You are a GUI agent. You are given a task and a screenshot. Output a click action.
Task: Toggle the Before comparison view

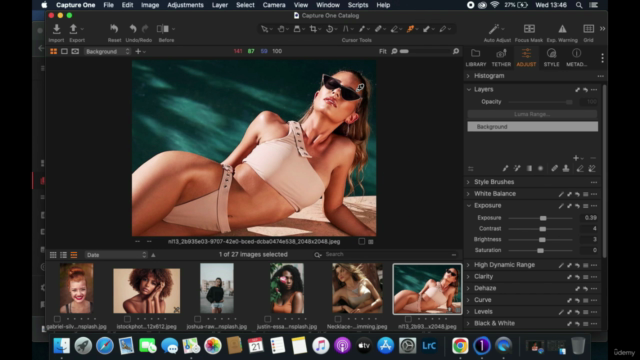tap(163, 29)
